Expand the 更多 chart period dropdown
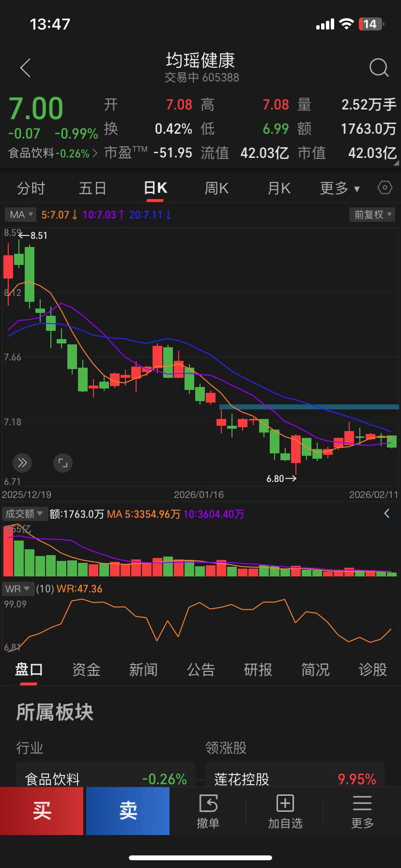This screenshot has width=401, height=868. coord(340,188)
